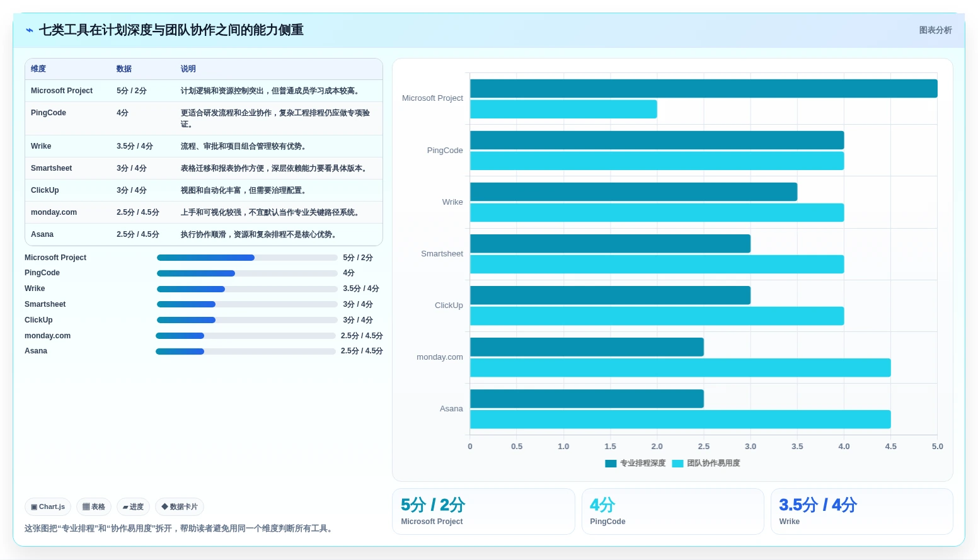978x560 pixels.
Task: Click the Asana progress bar
Action: pyautogui.click(x=246, y=351)
